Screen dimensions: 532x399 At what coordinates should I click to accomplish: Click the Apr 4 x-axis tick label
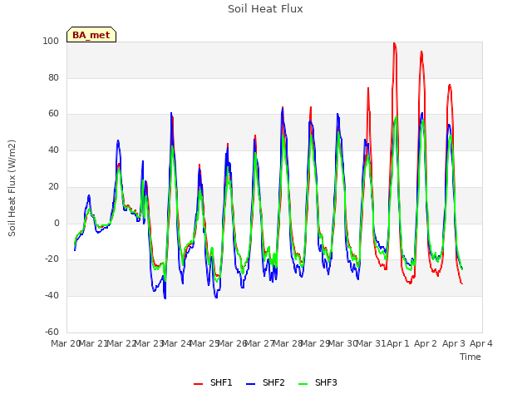pos(481,343)
